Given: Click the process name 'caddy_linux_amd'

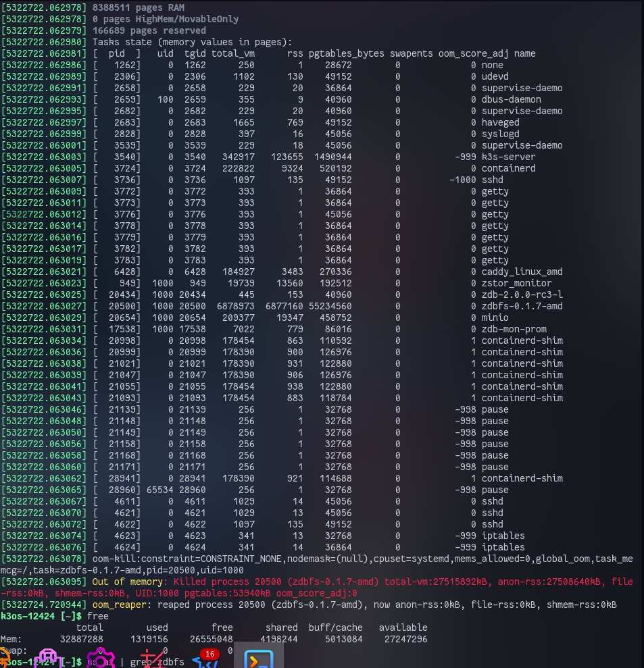Looking at the screenshot, I should (x=522, y=272).
